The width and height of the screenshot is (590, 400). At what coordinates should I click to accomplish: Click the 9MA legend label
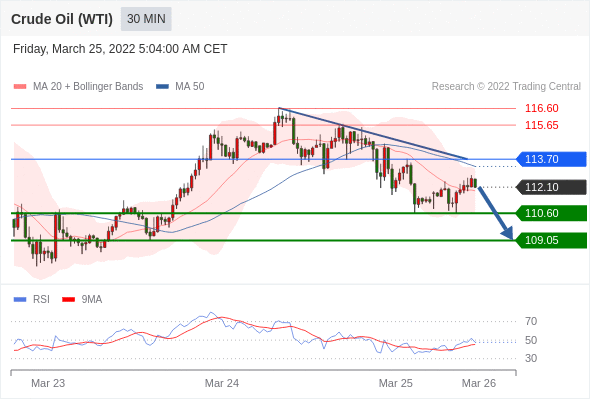click(92, 300)
